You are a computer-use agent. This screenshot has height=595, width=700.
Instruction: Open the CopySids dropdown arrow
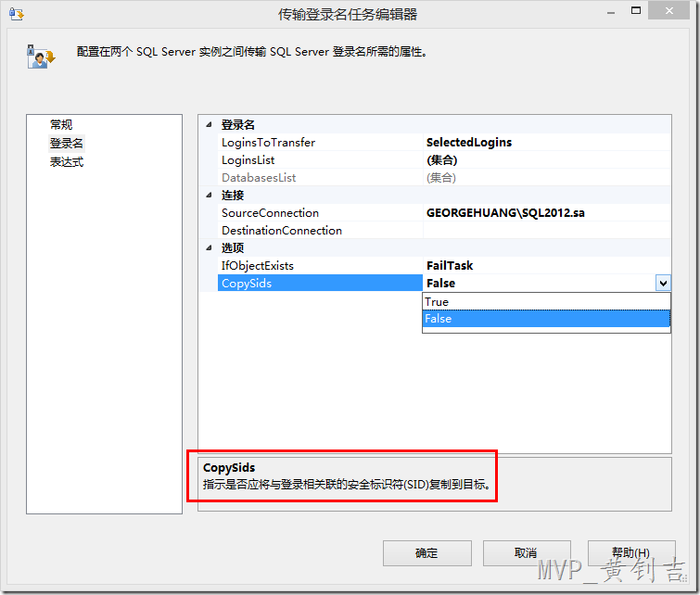[663, 283]
